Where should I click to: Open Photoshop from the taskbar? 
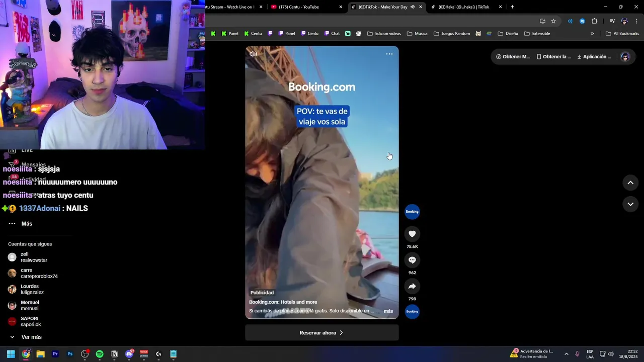pyautogui.click(x=70, y=354)
